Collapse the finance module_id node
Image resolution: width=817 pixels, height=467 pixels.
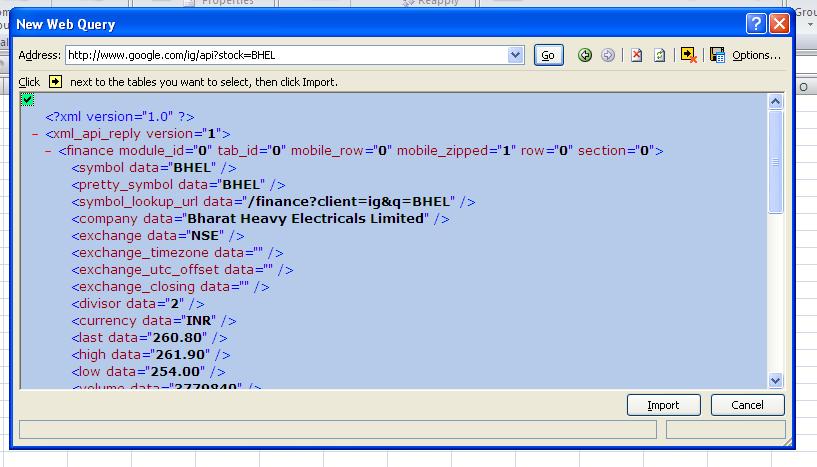tap(48, 151)
